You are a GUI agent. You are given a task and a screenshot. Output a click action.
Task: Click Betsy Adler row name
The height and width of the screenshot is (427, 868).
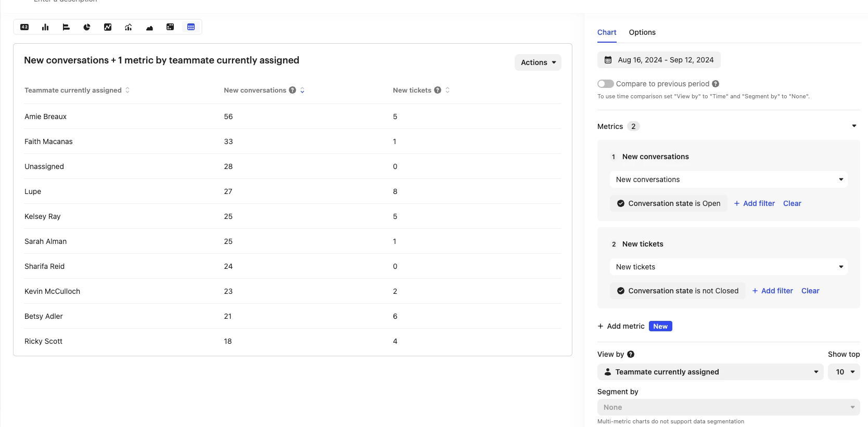pyautogui.click(x=44, y=316)
